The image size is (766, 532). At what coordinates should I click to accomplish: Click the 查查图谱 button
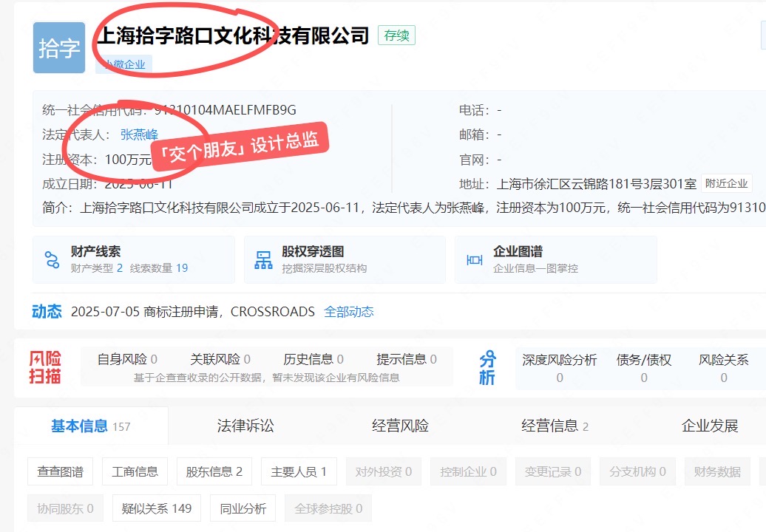[x=61, y=471]
